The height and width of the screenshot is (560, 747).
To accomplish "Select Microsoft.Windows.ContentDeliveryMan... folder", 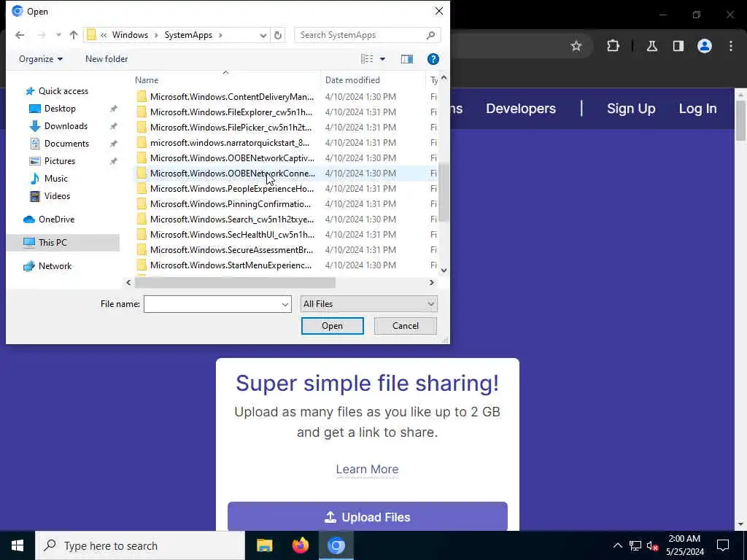I will coord(231,97).
